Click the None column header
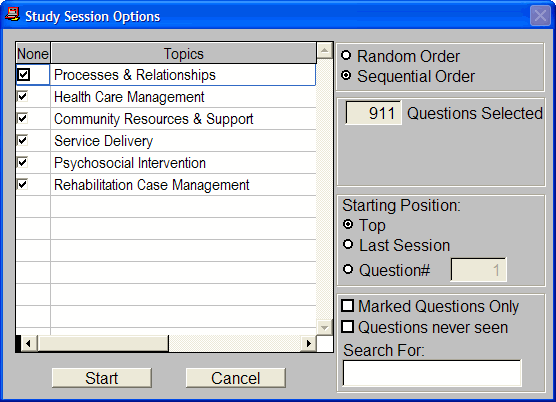The image size is (556, 402). (33, 54)
